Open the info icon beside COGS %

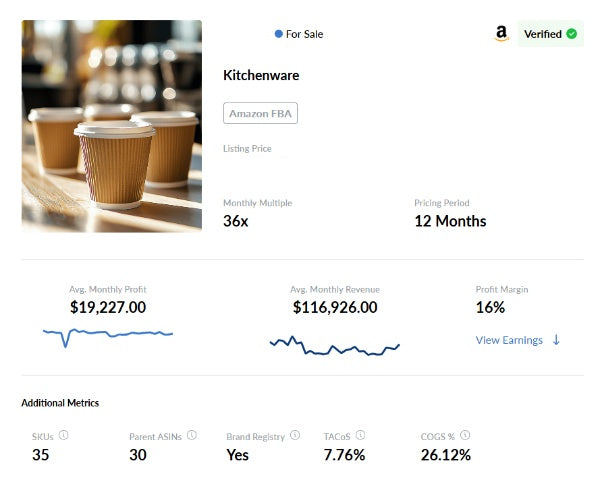coord(465,435)
